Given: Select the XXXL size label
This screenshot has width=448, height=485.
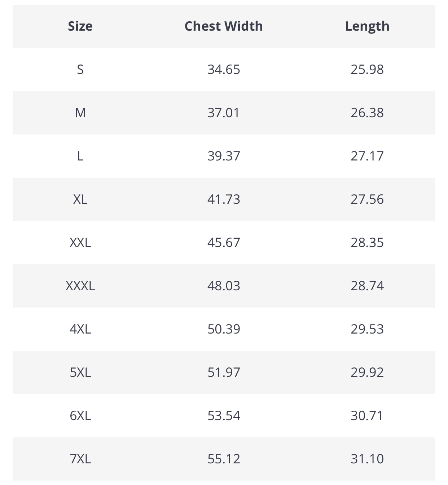Looking at the screenshot, I should (x=80, y=286).
